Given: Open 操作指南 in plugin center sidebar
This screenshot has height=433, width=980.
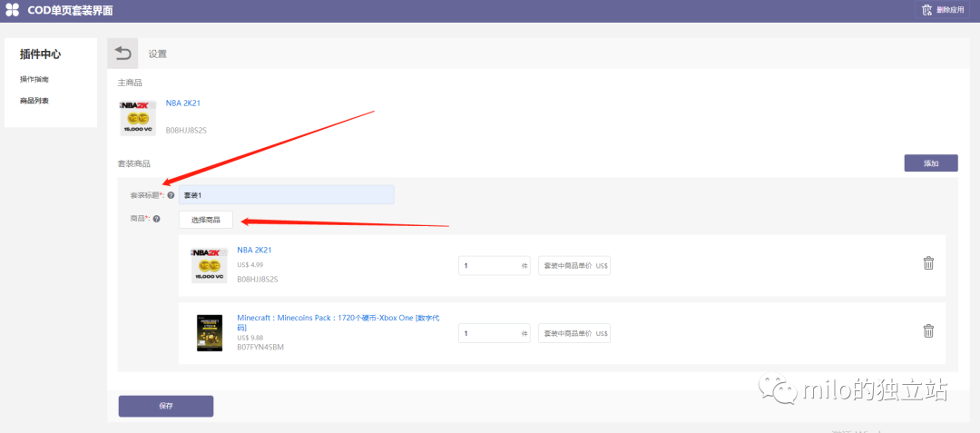Looking at the screenshot, I should (x=34, y=79).
